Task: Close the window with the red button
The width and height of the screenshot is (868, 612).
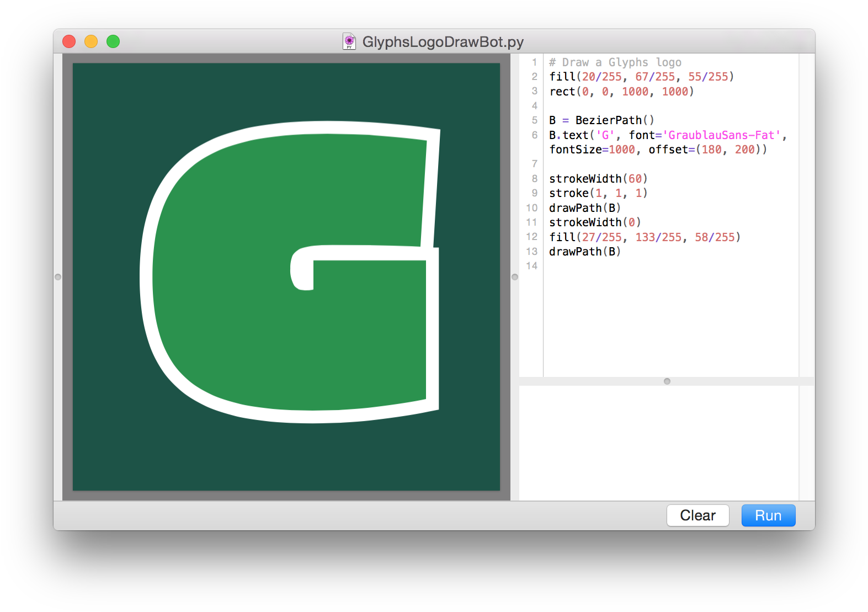Action: [69, 41]
